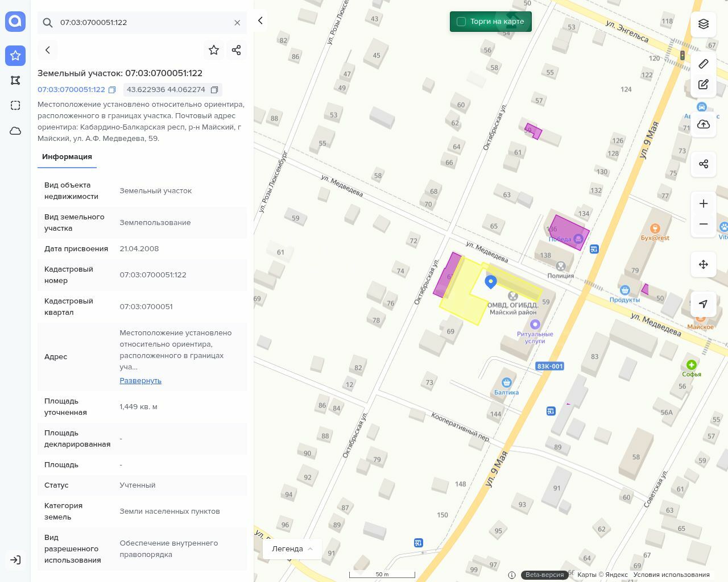Copy coordinates 43.622936 44.062274
Screen dimensions: 728x582
[x=214, y=90]
